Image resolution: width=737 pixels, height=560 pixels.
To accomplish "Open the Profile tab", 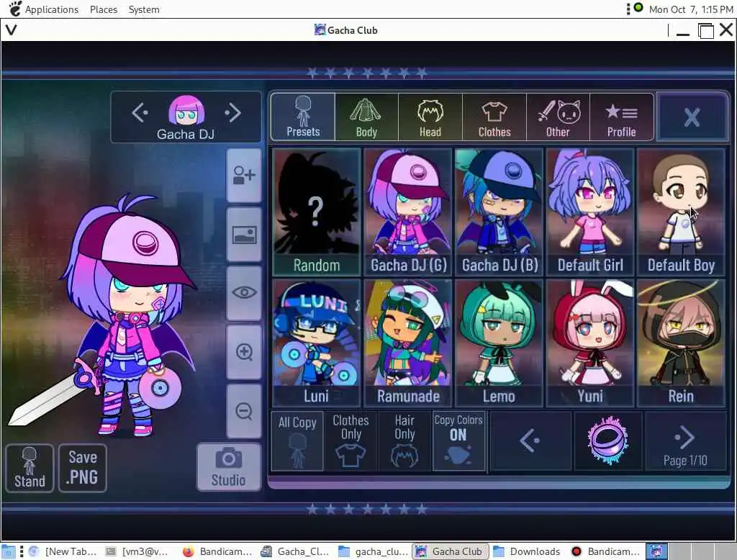I will 621,117.
